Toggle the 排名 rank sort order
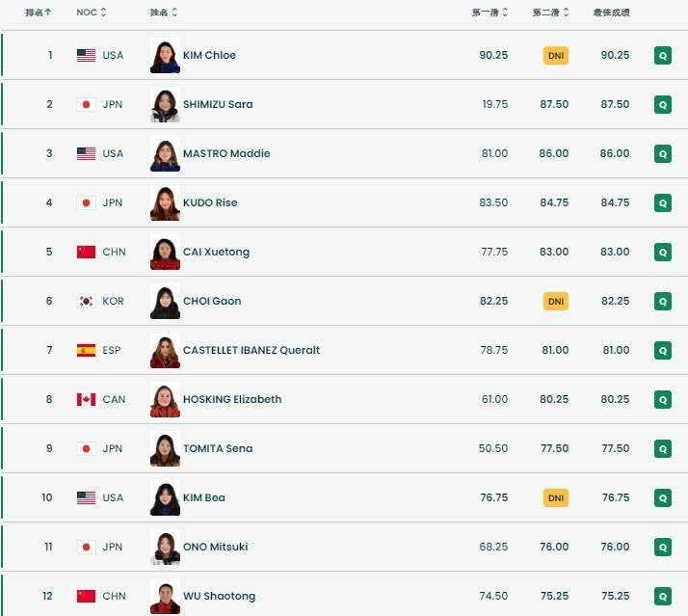Image resolution: width=688 pixels, height=616 pixels. (x=39, y=13)
